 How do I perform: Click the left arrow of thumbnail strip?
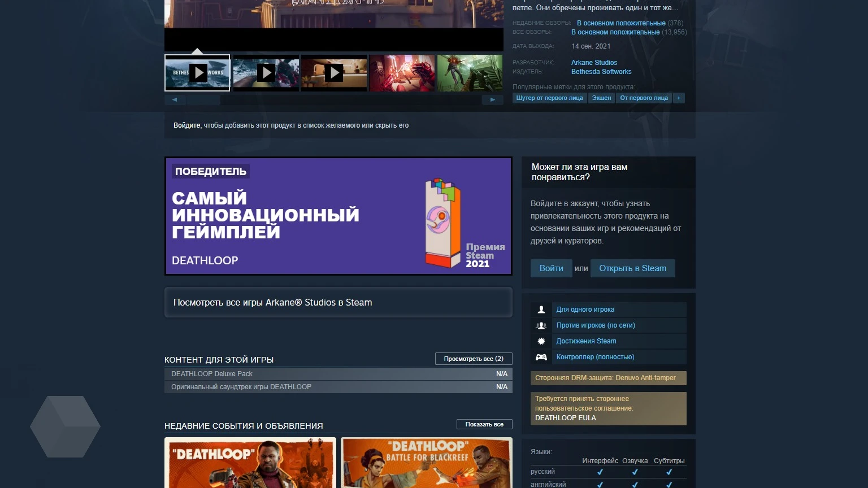175,99
